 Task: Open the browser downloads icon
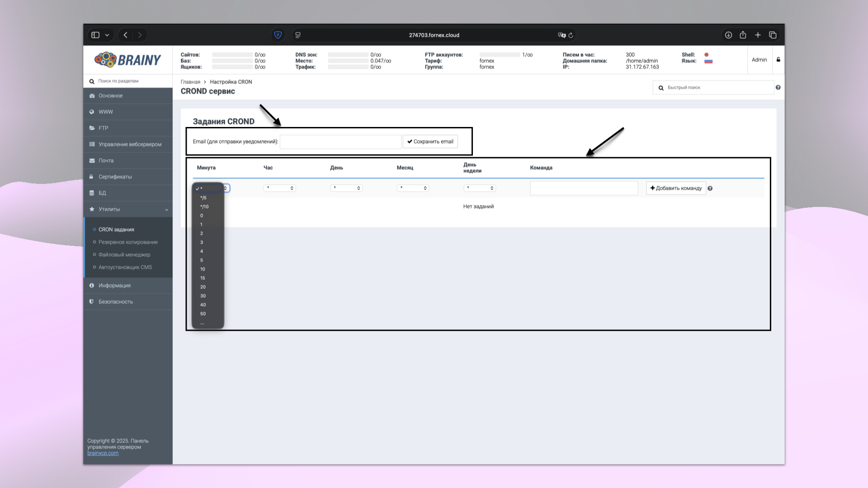pos(728,35)
